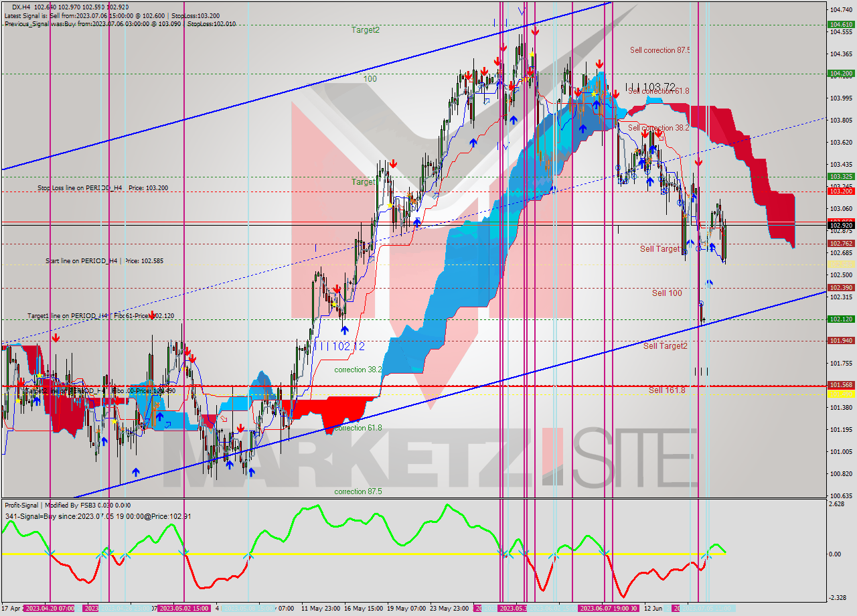Image resolution: width=857 pixels, height=616 pixels.
Task: Click the red 102.762 price tag
Action: (841, 244)
